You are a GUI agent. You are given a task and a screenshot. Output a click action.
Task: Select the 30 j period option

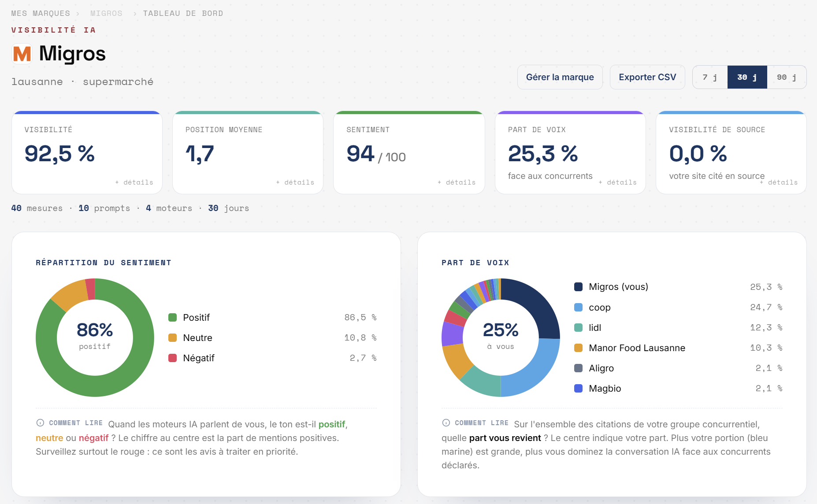(747, 77)
